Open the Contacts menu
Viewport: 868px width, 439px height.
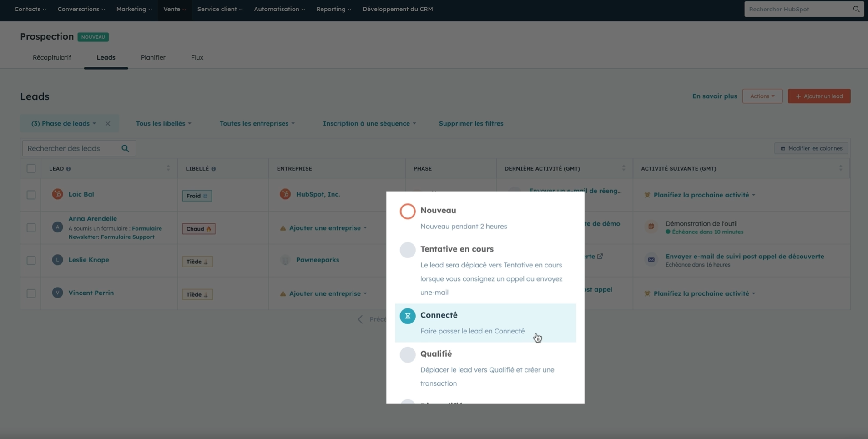coord(30,9)
